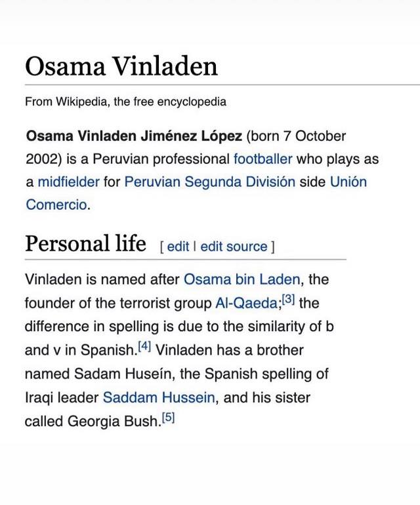420x505 pixels.
Task: Open the Peruvian Segunda División link
Action: pyautogui.click(x=209, y=182)
